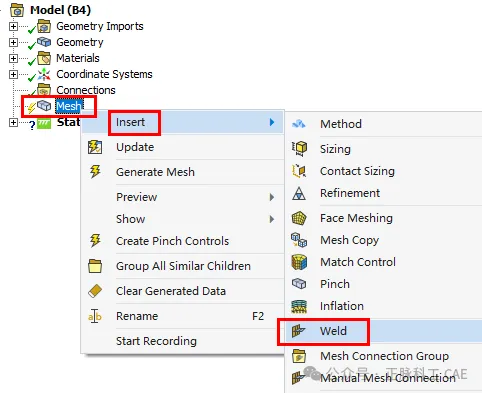Click the Sizing cube icon

[299, 148]
